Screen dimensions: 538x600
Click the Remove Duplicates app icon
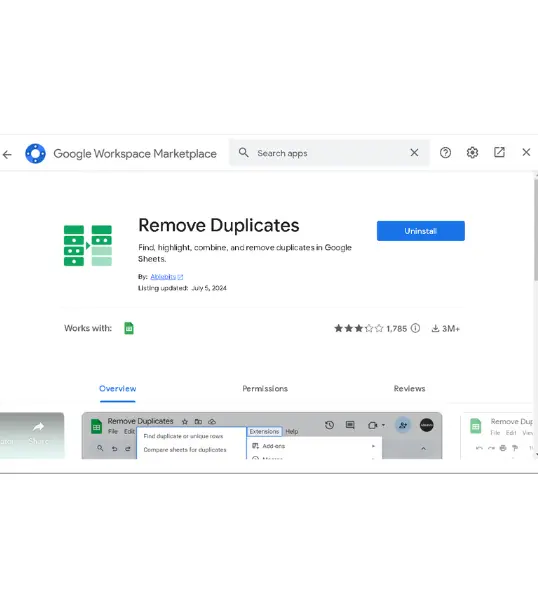pos(88,245)
